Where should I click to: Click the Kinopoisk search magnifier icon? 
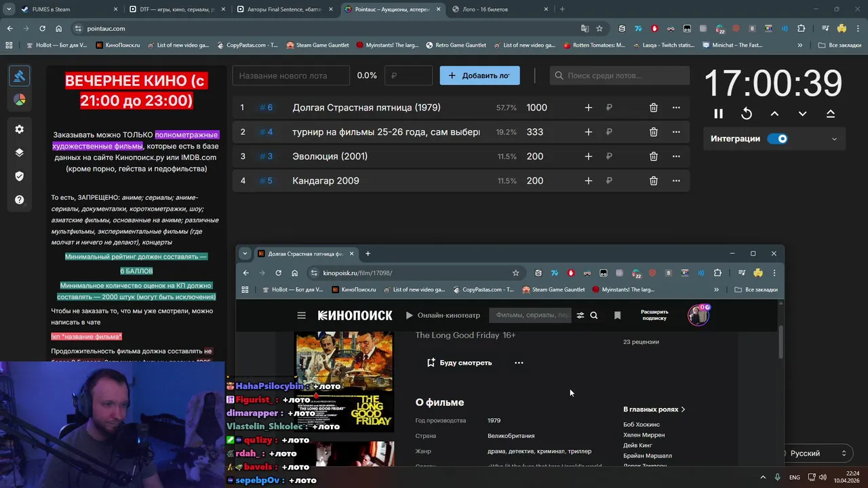pyautogui.click(x=594, y=315)
